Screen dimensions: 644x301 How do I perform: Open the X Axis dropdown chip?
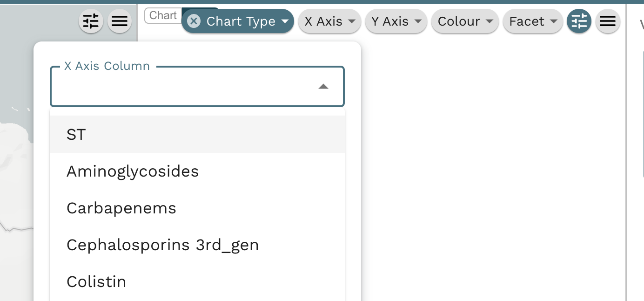click(329, 21)
